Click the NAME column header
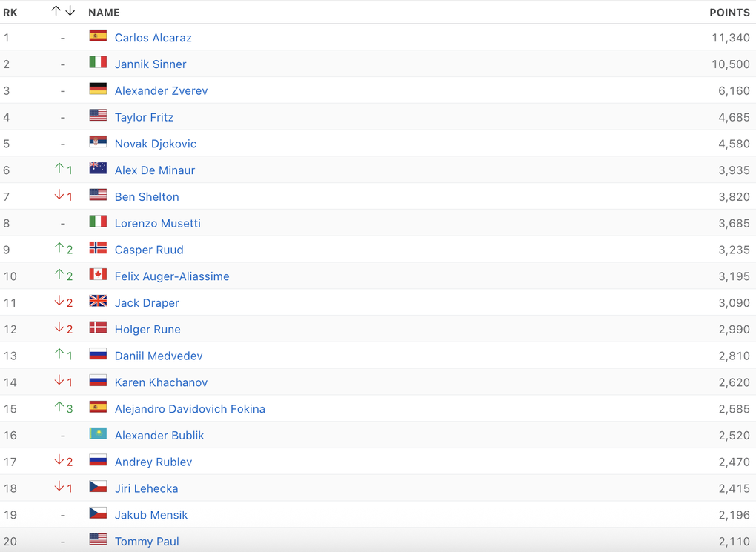This screenshot has height=552, width=756. [x=104, y=13]
